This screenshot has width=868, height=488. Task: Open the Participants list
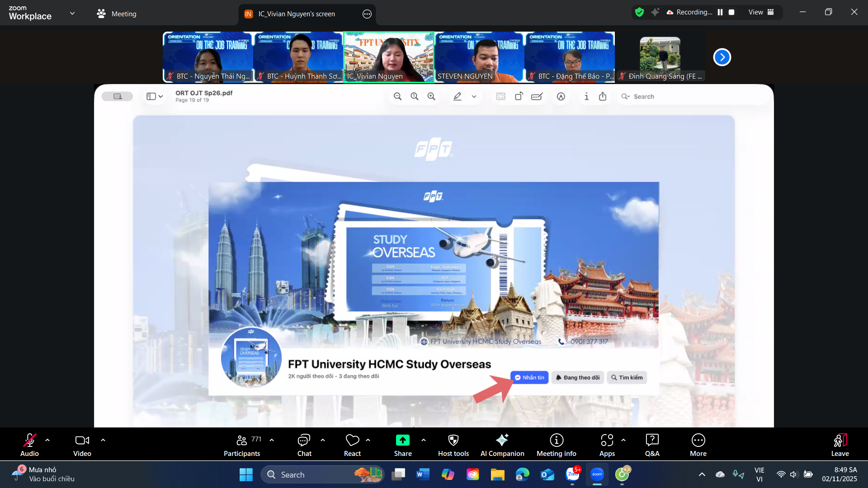pyautogui.click(x=242, y=445)
